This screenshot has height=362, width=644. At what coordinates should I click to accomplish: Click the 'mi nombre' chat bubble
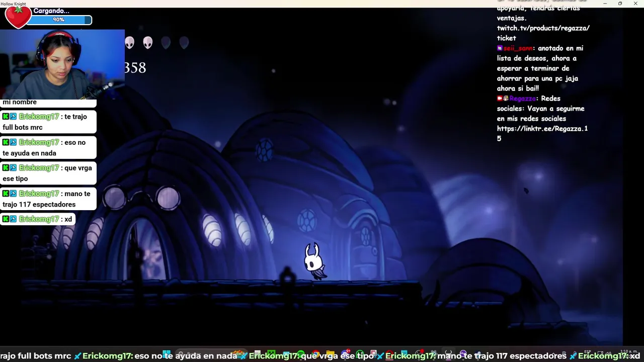(x=48, y=103)
